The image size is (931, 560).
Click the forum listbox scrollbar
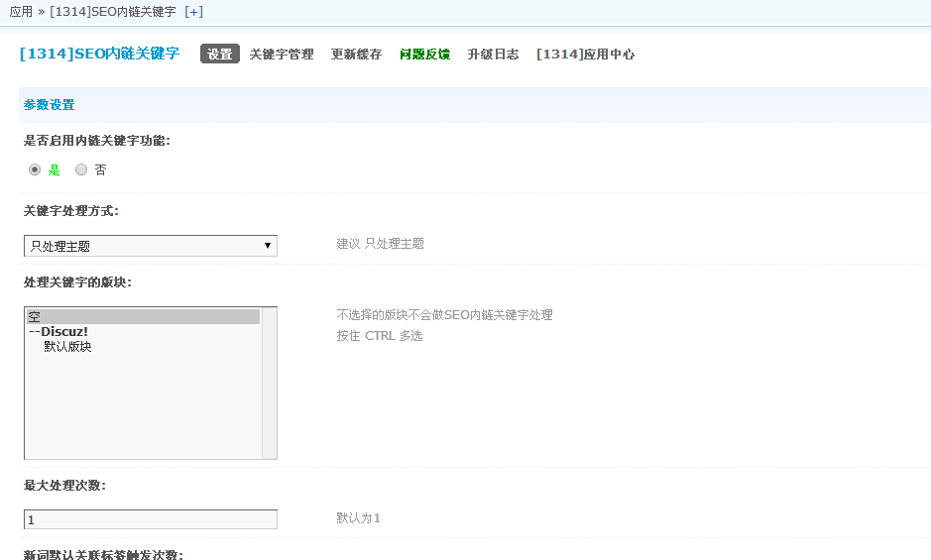tap(270, 383)
